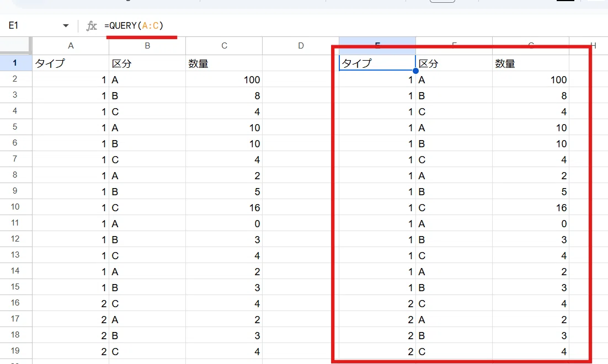This screenshot has width=608, height=364.
Task: Select column A header
Action: [x=71, y=46]
